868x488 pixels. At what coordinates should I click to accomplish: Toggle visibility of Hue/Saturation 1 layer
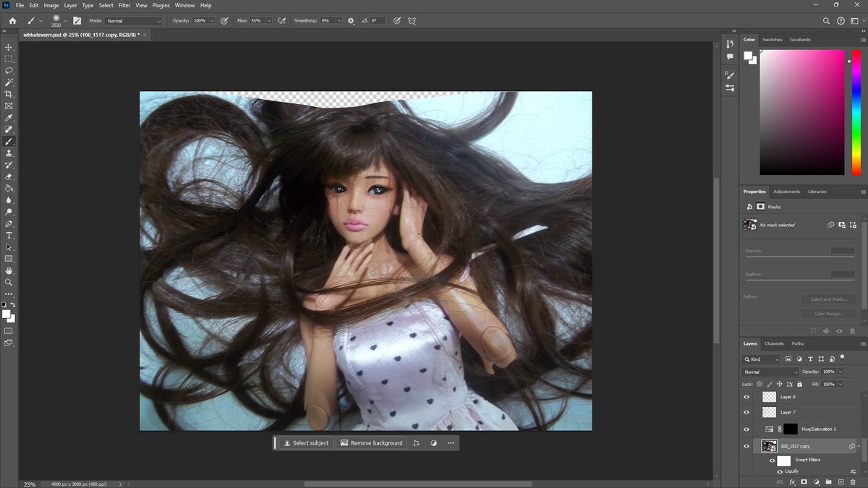(x=746, y=429)
